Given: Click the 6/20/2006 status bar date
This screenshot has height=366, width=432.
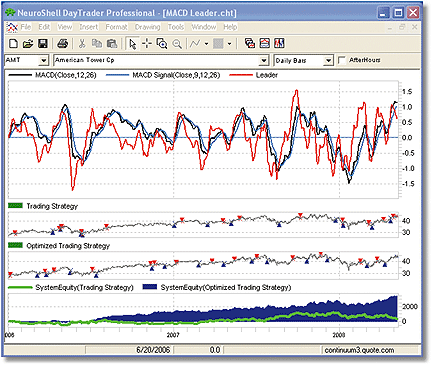Looking at the screenshot, I should coord(153,350).
